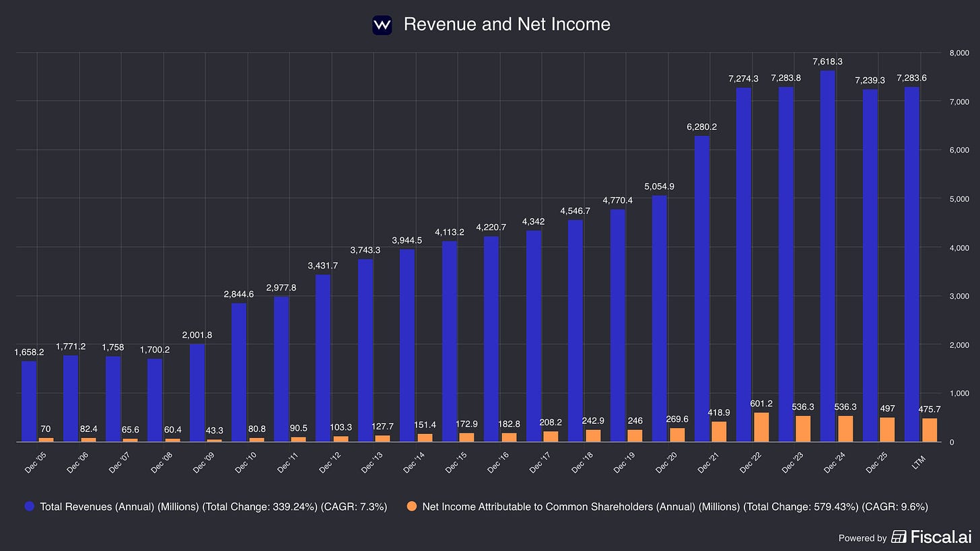Click the revenue value "1,700.2"
Screen dimensions: 980x551
(x=155, y=350)
